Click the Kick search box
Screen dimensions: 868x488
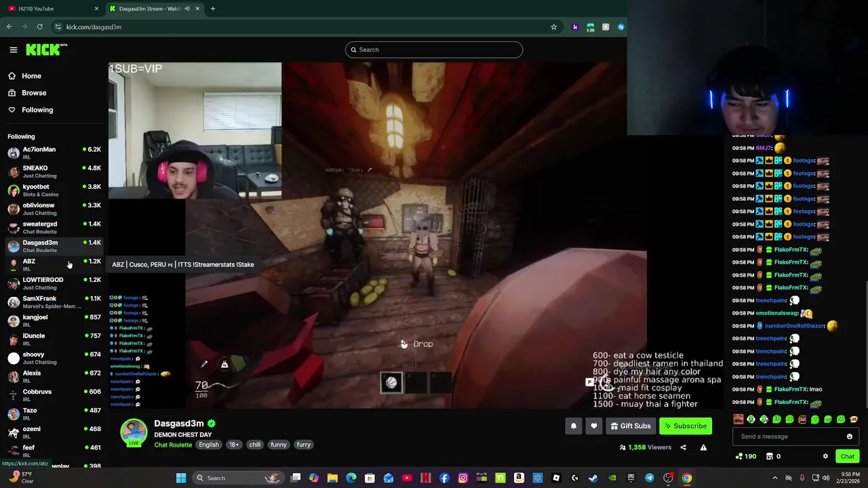point(434,49)
